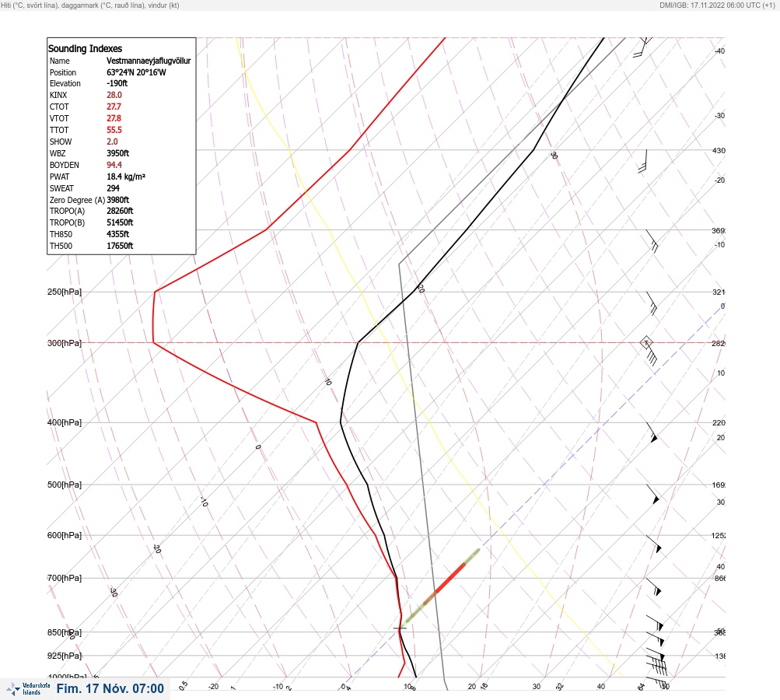Click the 'Zero Degree (A)' label
Image resolution: width=780 pixels, height=700 pixels.
pos(77,200)
